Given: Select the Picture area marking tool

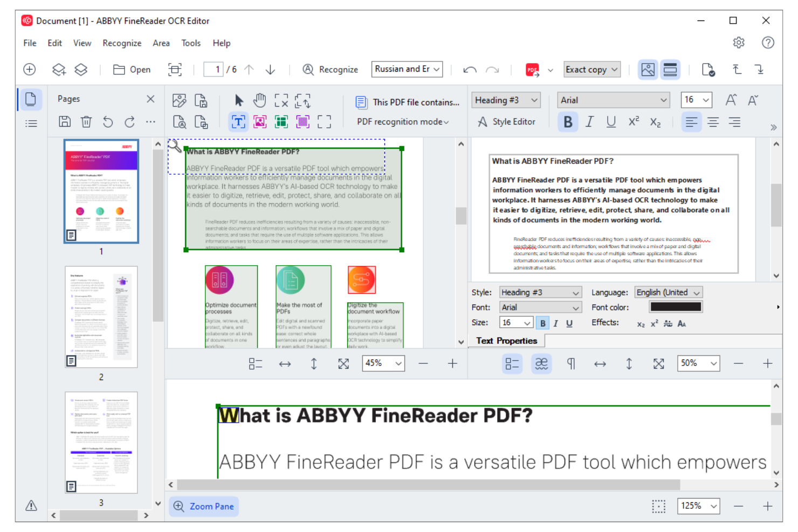Looking at the screenshot, I should click(259, 122).
